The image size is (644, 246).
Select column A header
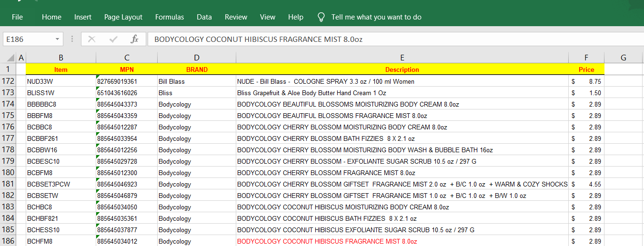tap(21, 58)
